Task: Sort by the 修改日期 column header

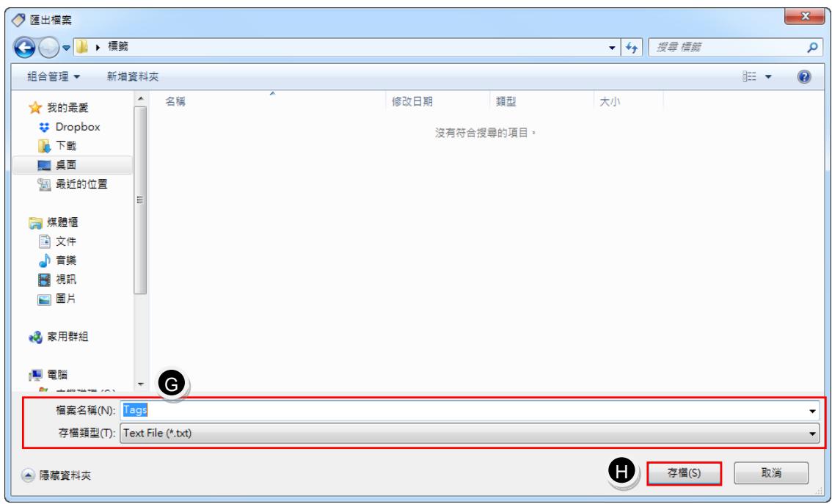Action: (x=412, y=101)
